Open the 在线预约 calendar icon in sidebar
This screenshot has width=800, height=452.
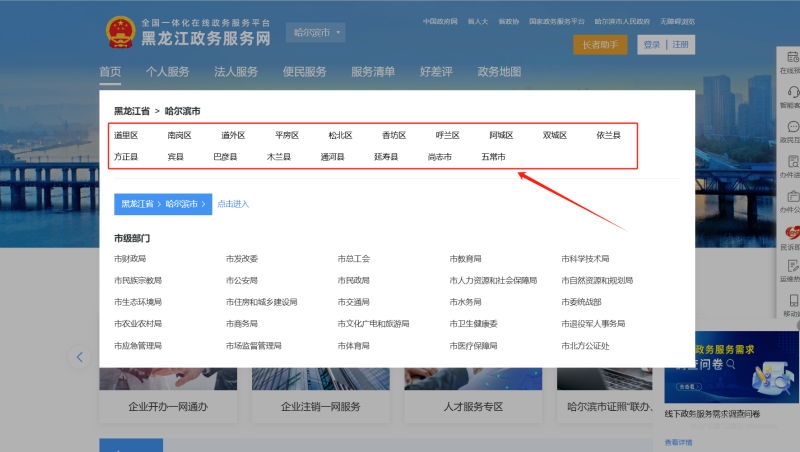(x=792, y=57)
